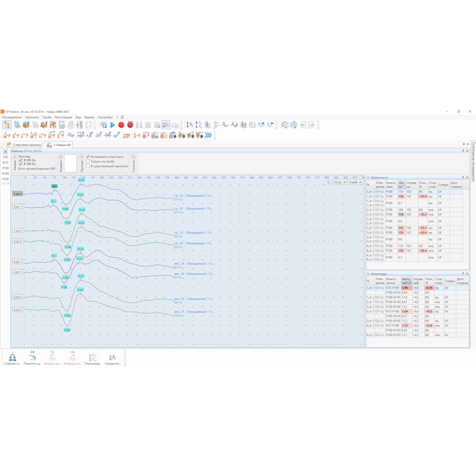The width and height of the screenshot is (476, 476).
Task: Expand the Усилитель section arrow
Action: [x=133, y=156]
